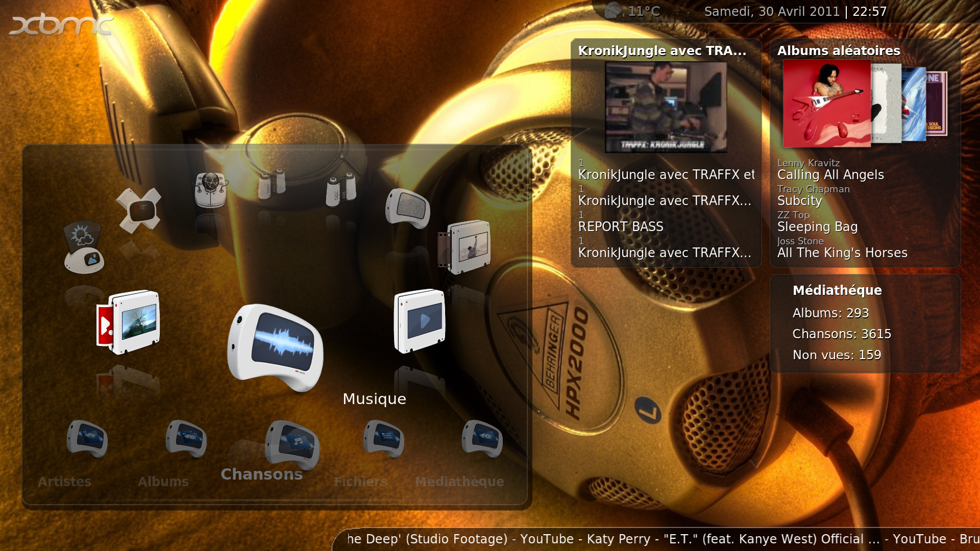
Task: Select binoculars icon beside the TV static icon
Action: 341,190
